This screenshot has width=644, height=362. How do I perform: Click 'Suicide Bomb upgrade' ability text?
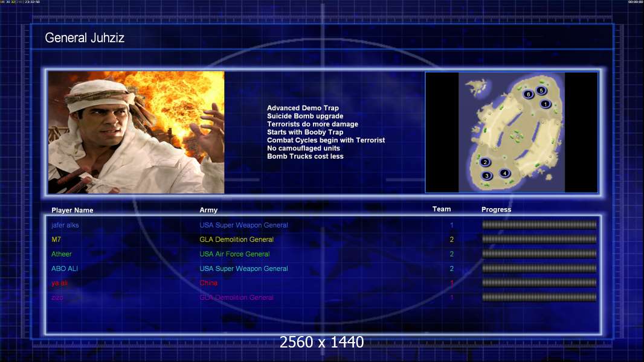click(305, 116)
